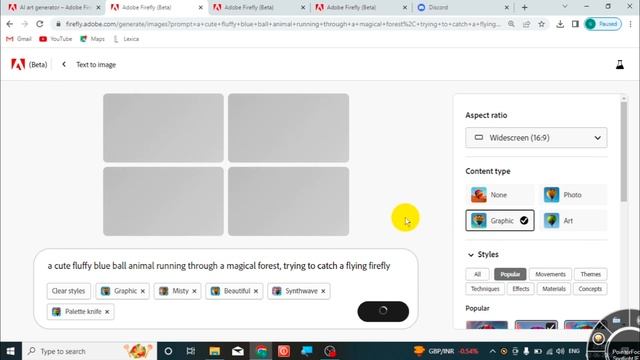Screen dimensions: 640x360
Task: Select Graphic content type
Action: tap(500, 220)
